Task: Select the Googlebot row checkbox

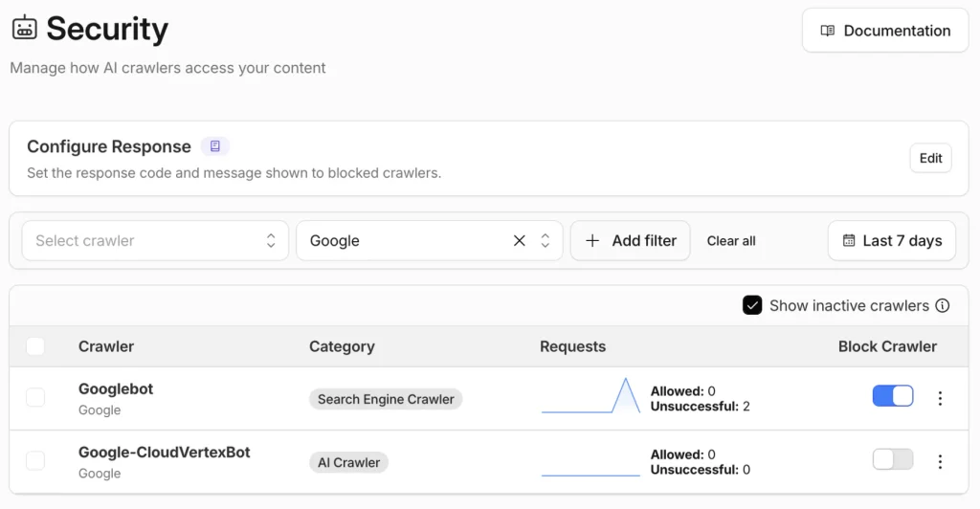Action: click(35, 398)
